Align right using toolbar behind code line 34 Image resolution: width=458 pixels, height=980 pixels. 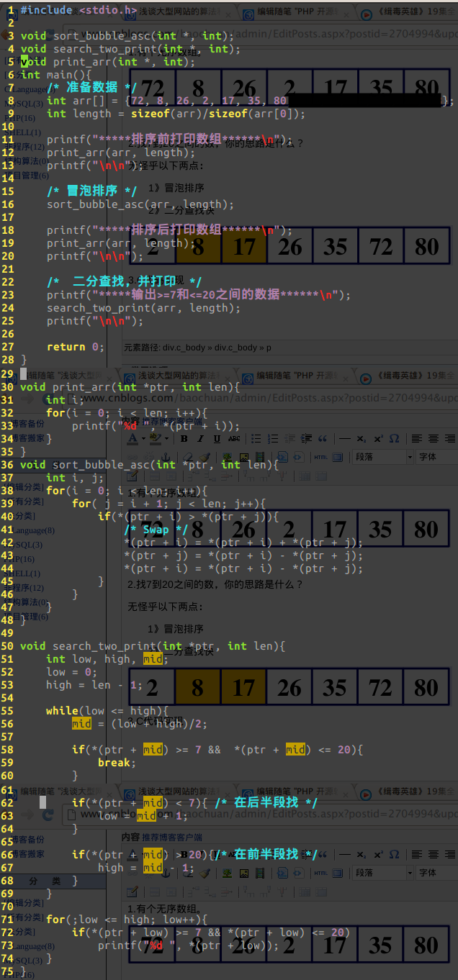450,438
